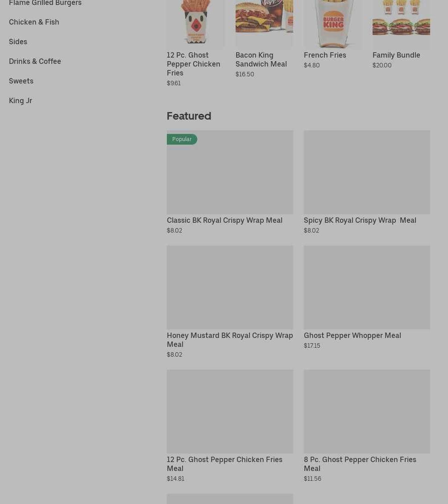Click the French Fries carton image
The width and height of the screenshot is (448, 504).
point(332,22)
